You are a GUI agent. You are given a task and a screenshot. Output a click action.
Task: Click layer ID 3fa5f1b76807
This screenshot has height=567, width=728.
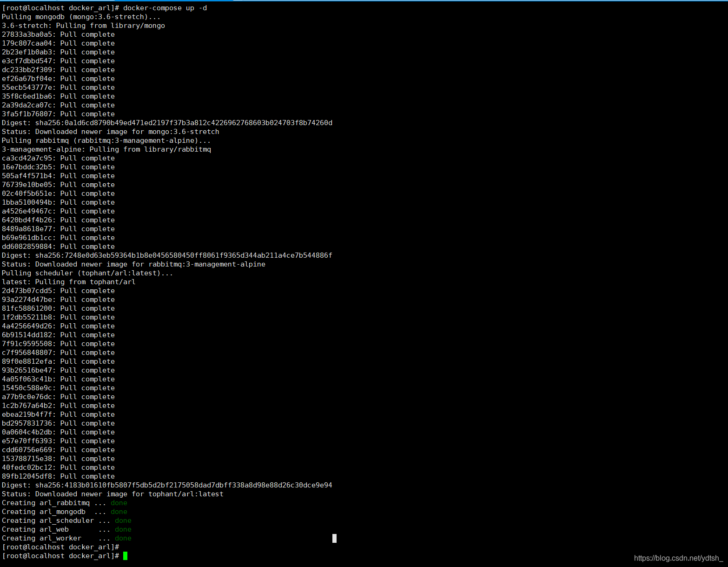(x=27, y=114)
